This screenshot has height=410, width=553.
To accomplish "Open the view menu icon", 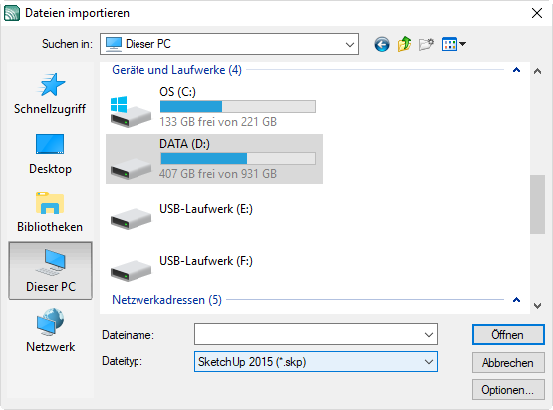I will [454, 44].
